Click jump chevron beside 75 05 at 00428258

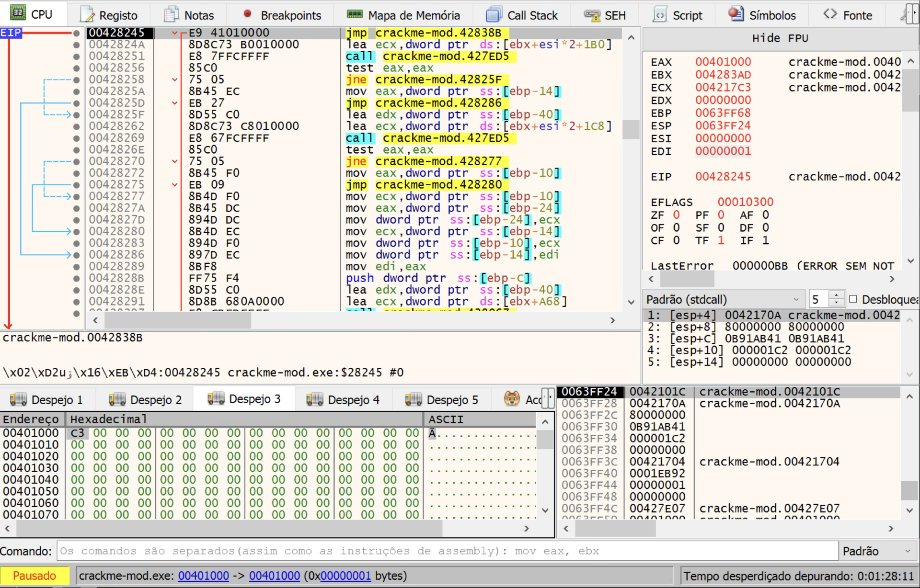click(x=175, y=79)
